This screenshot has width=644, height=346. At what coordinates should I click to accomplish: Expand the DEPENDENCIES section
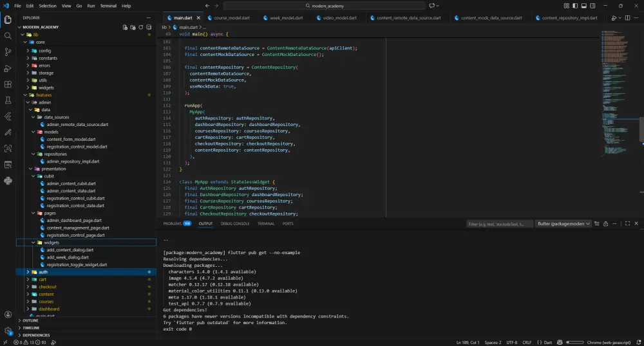(86, 335)
